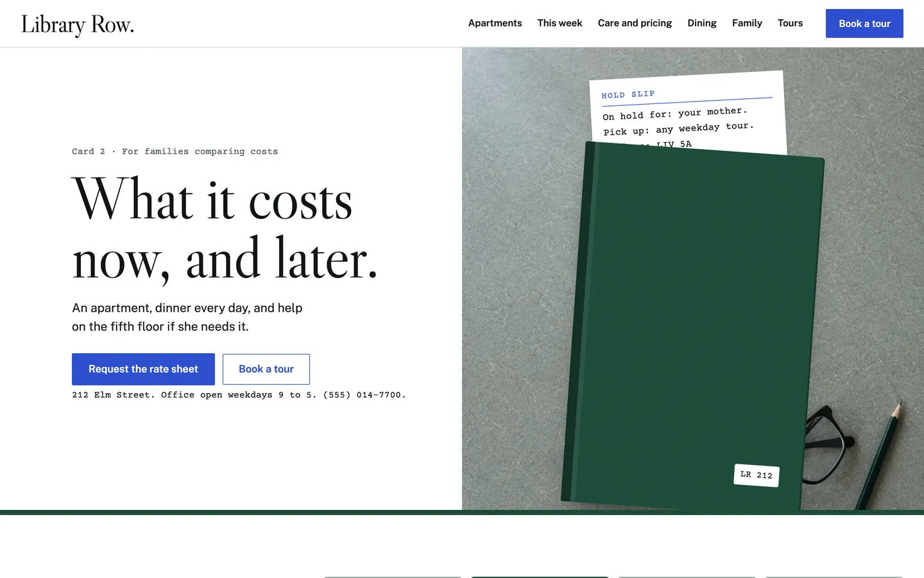
Task: Click the 212 Elm Street office hours line
Action: pos(239,395)
